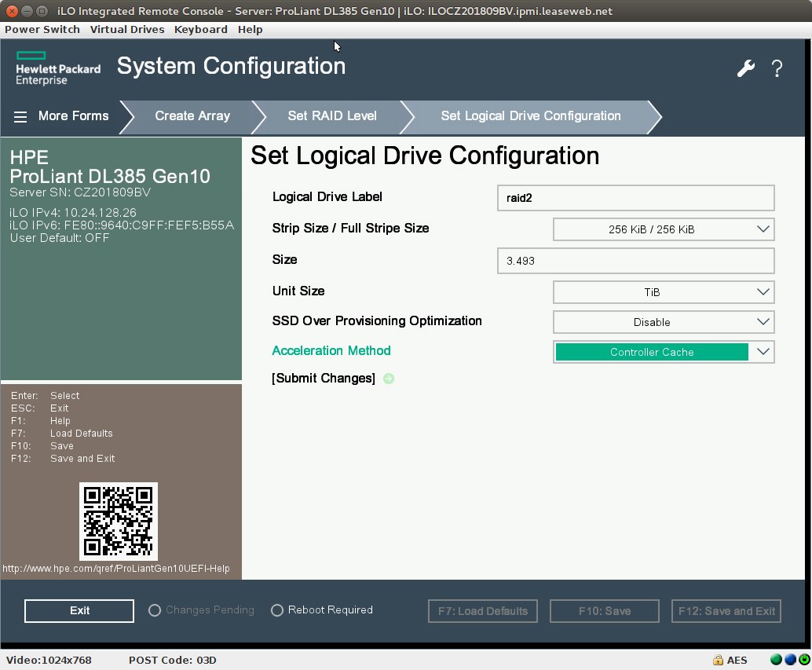812x670 pixels.
Task: Click the blue status indicator circle
Action: [x=790, y=660]
